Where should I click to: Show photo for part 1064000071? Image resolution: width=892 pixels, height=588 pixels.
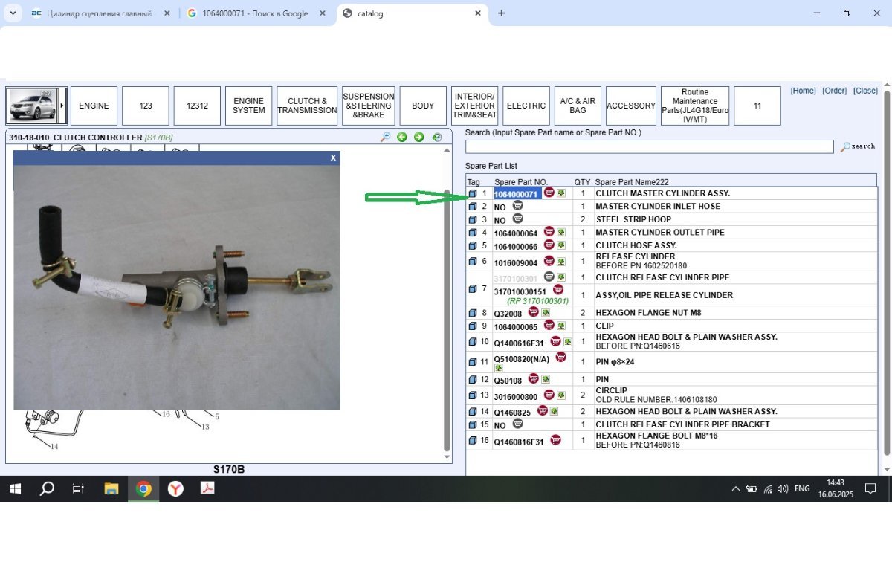(x=561, y=193)
